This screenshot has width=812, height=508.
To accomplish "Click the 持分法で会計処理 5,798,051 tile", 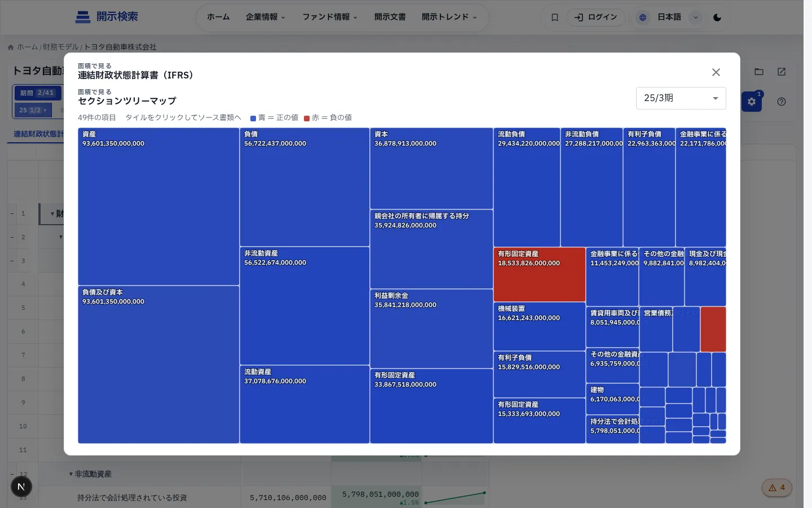I will click(612, 429).
